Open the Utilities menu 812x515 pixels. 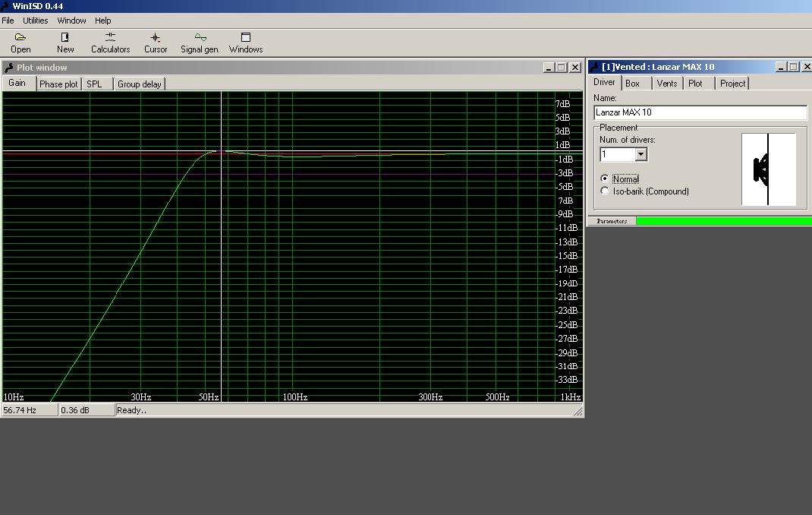pyautogui.click(x=35, y=21)
